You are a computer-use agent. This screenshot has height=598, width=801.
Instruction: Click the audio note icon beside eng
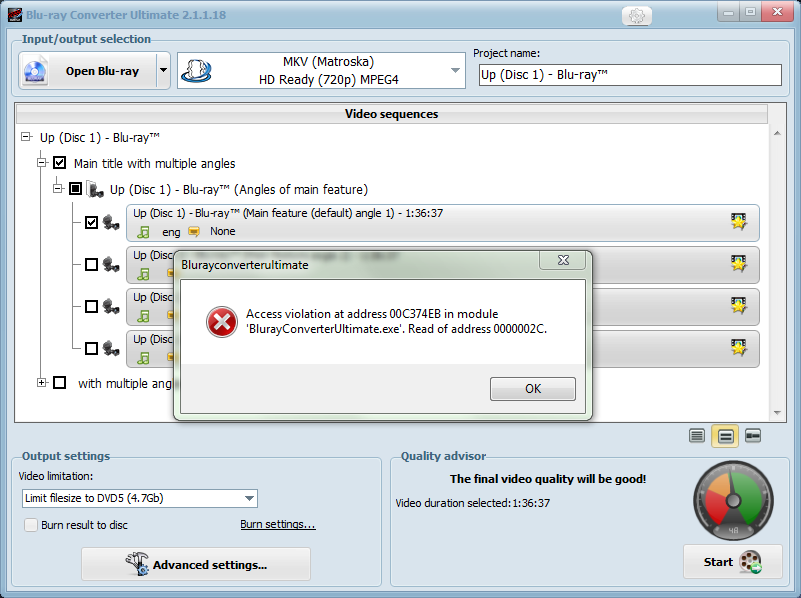click(144, 232)
